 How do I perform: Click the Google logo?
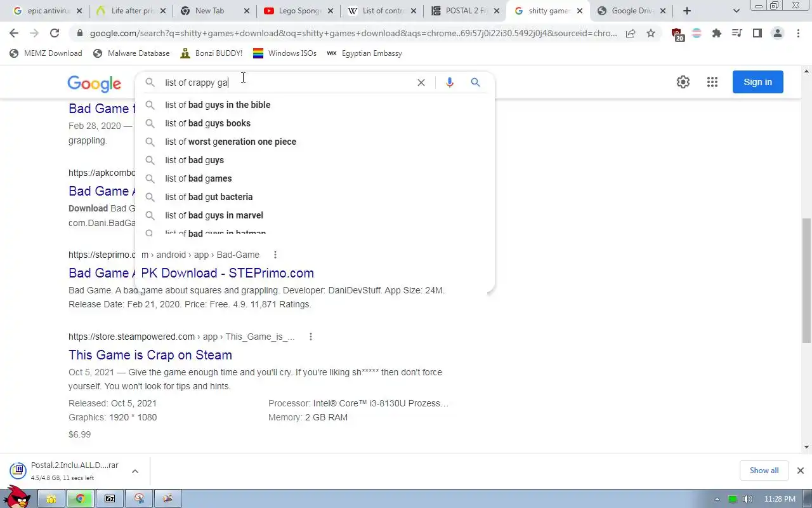tap(95, 83)
